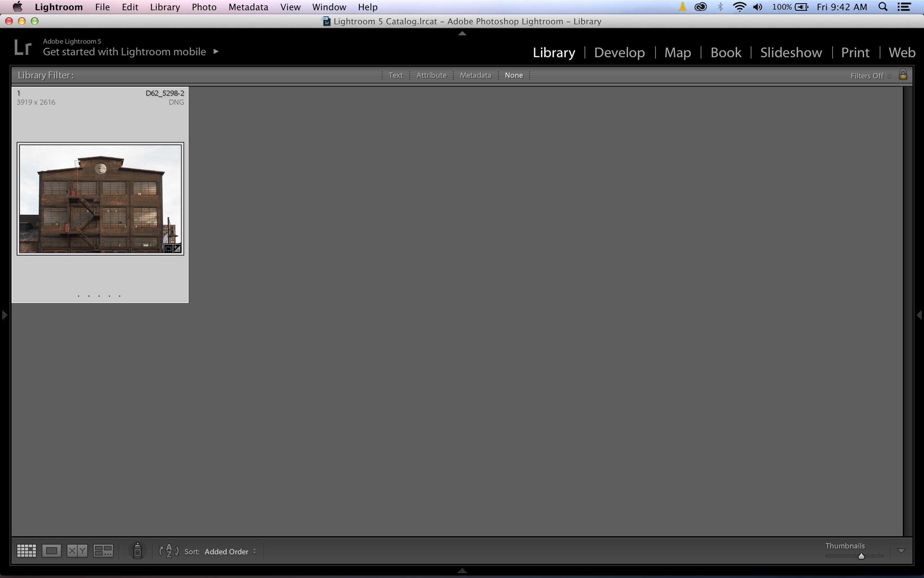The image size is (924, 578).
Task: Switch to the Develop module
Action: [x=619, y=52]
